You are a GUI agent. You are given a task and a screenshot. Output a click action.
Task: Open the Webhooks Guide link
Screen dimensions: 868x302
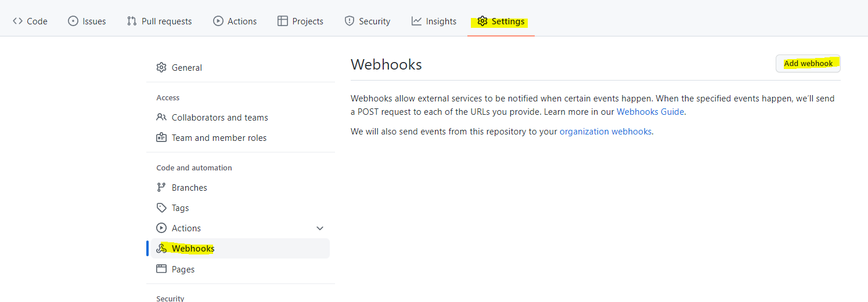(650, 112)
